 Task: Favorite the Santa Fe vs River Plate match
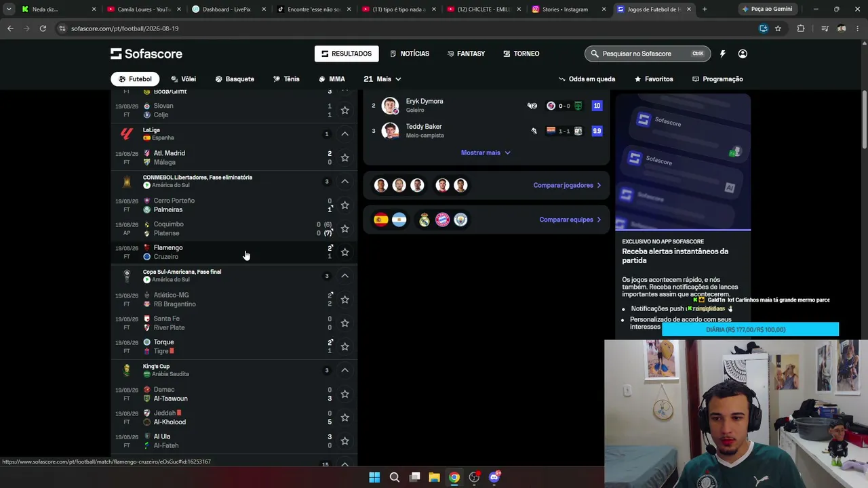(x=344, y=323)
